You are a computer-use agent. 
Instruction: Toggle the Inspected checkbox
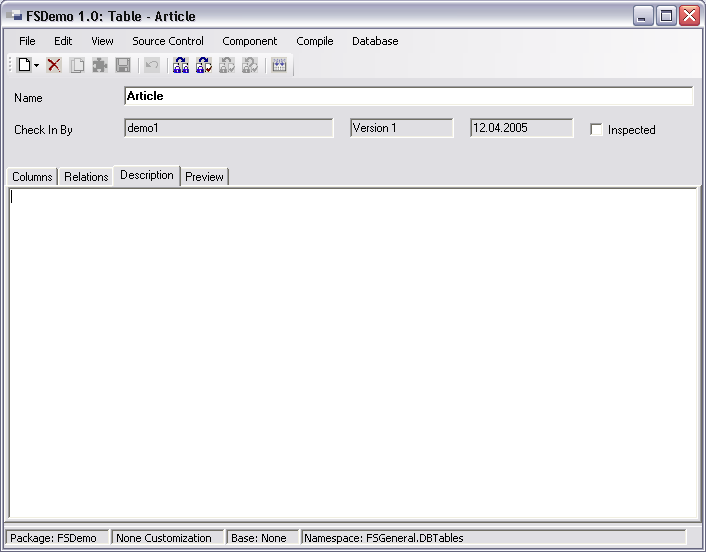click(x=596, y=130)
